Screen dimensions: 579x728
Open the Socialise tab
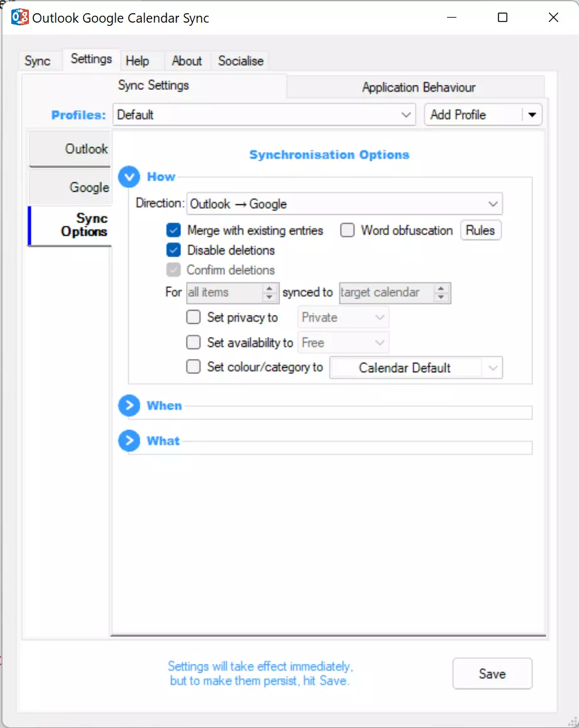pyautogui.click(x=240, y=60)
